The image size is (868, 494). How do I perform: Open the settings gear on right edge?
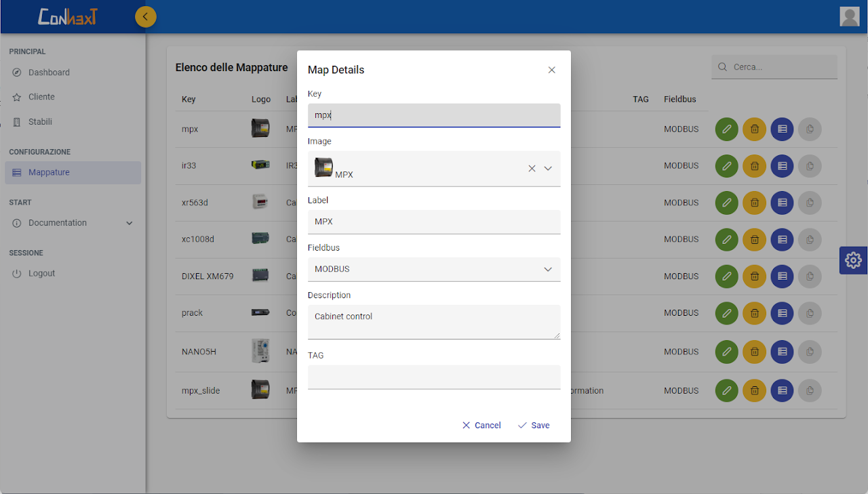853,260
